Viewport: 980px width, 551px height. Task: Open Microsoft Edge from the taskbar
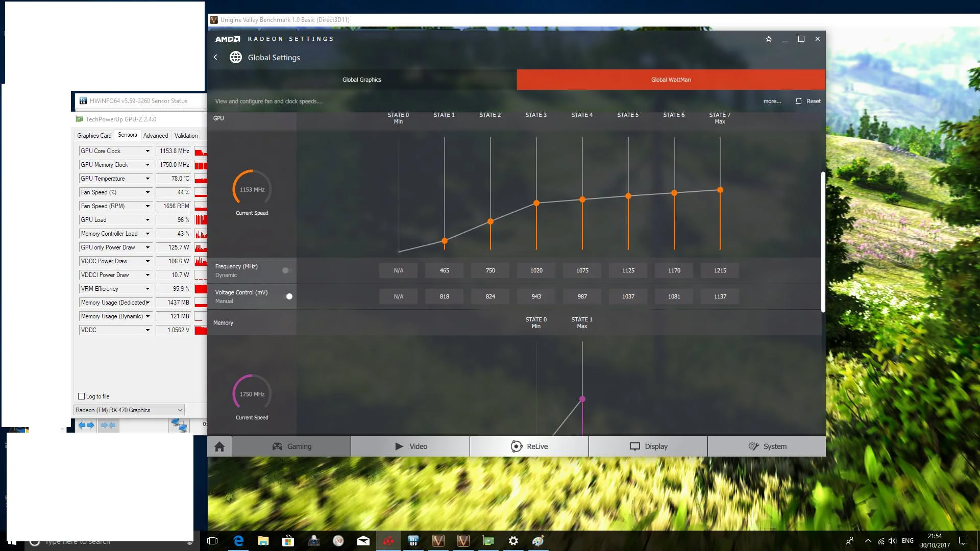click(x=238, y=541)
